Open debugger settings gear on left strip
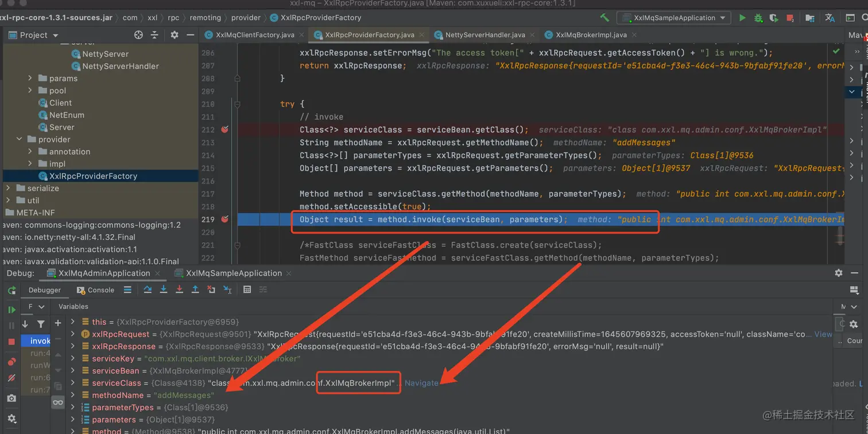Image resolution: width=868 pixels, height=434 pixels. (11, 418)
